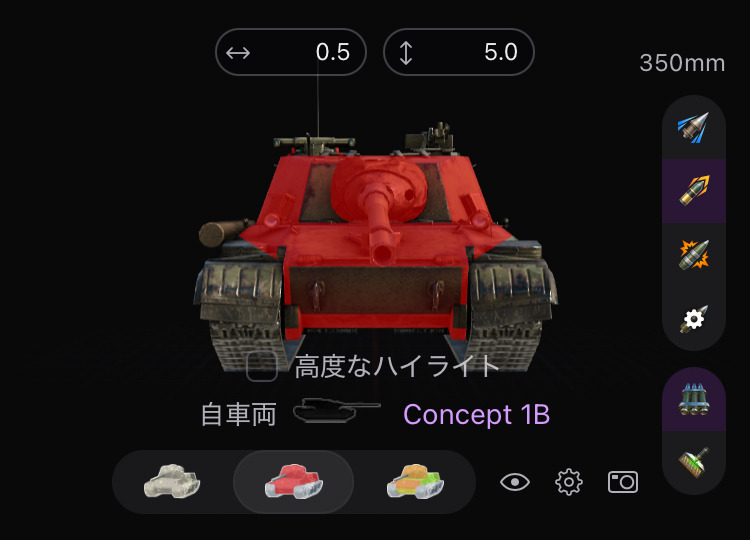750x540 pixels.
Task: Edit the vertical angle 5.0 field
Action: tap(459, 52)
